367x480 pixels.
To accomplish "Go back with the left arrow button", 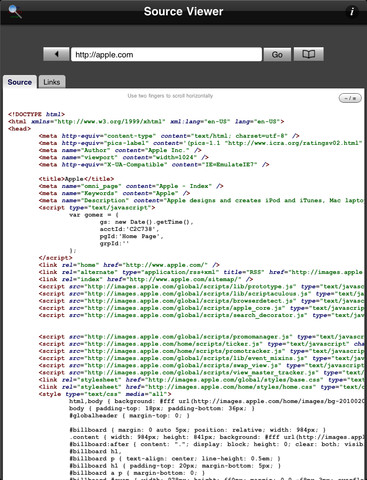I will tap(56, 54).
